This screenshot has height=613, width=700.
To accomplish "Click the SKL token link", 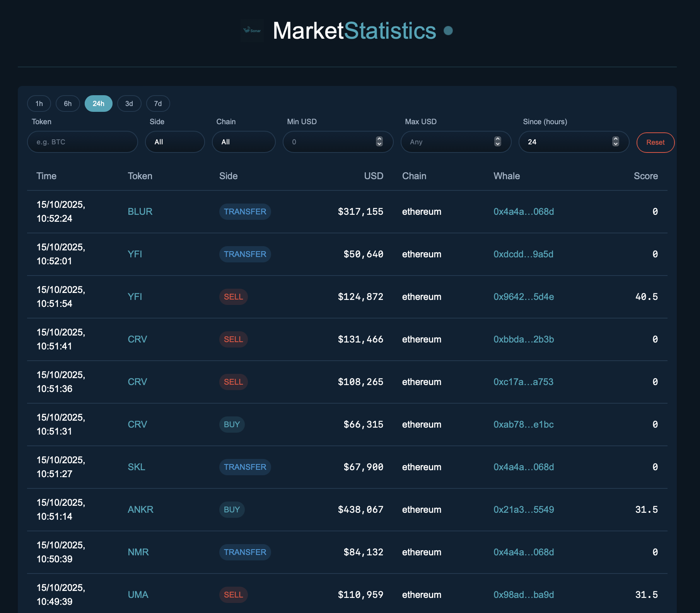I will 137,467.
